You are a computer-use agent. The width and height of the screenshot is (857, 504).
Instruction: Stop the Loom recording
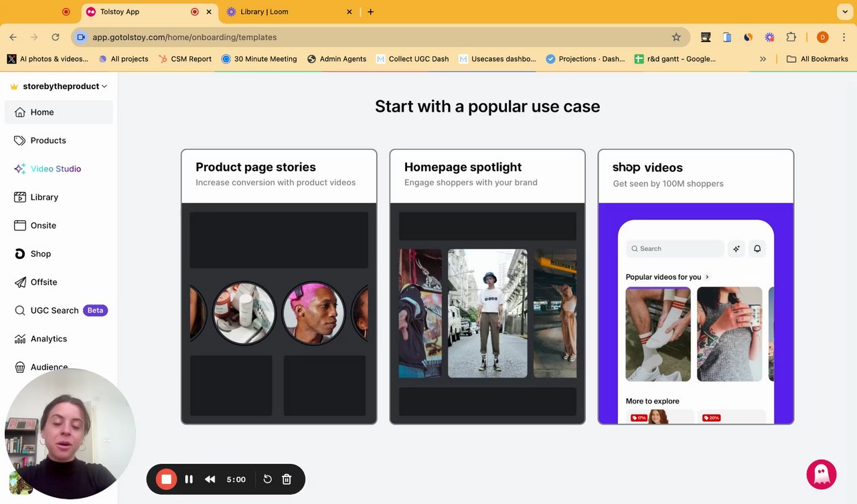point(166,479)
